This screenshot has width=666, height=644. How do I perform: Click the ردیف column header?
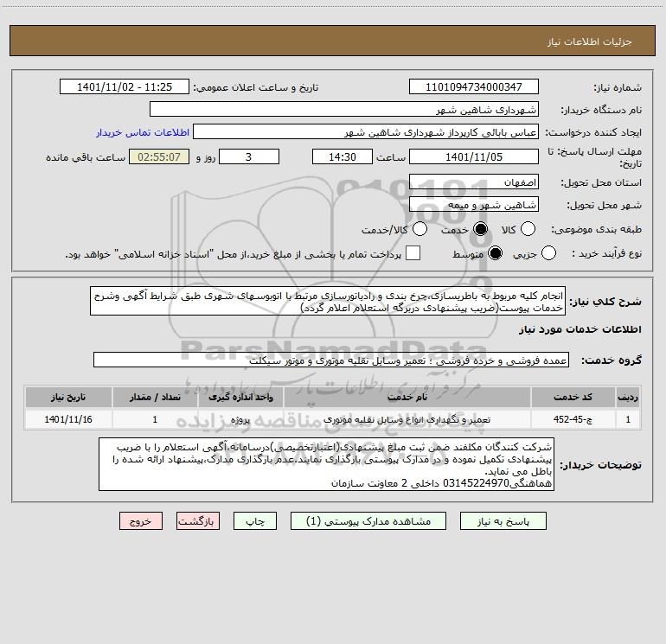pyautogui.click(x=628, y=398)
